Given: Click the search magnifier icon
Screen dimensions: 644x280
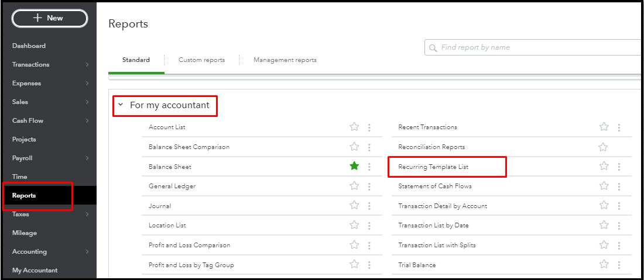Looking at the screenshot, I should 433,48.
